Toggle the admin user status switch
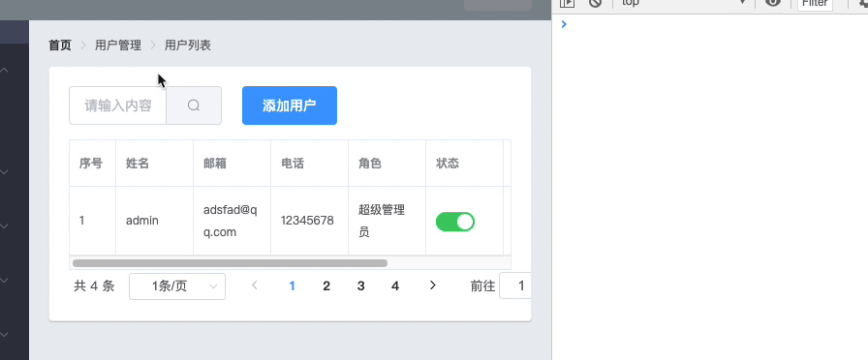This screenshot has height=360, width=868. click(455, 222)
